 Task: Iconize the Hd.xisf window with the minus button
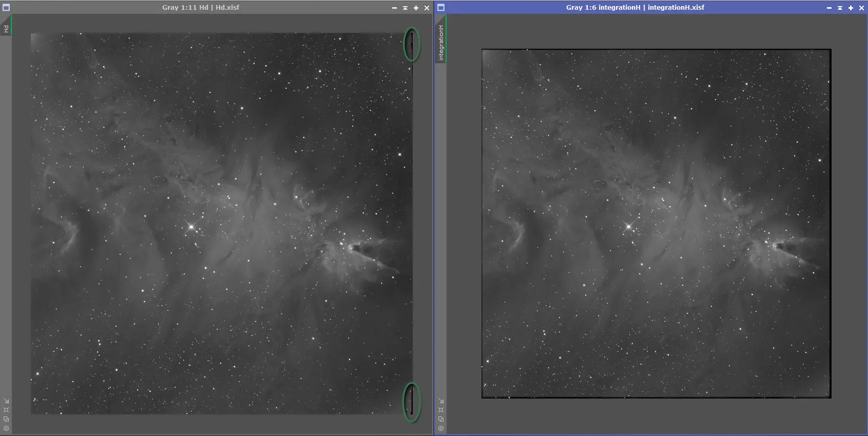coord(394,8)
